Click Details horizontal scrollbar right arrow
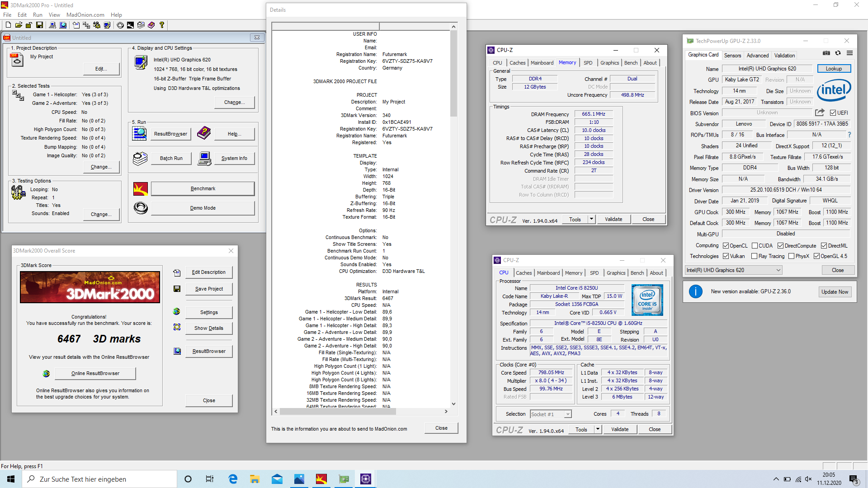Viewport: 868px width, 488px height. [446, 411]
